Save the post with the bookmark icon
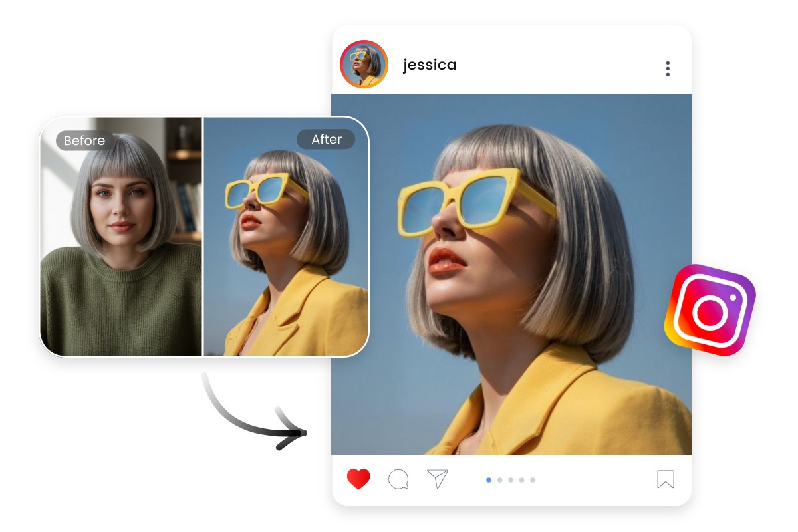The width and height of the screenshot is (798, 532). 666,479
